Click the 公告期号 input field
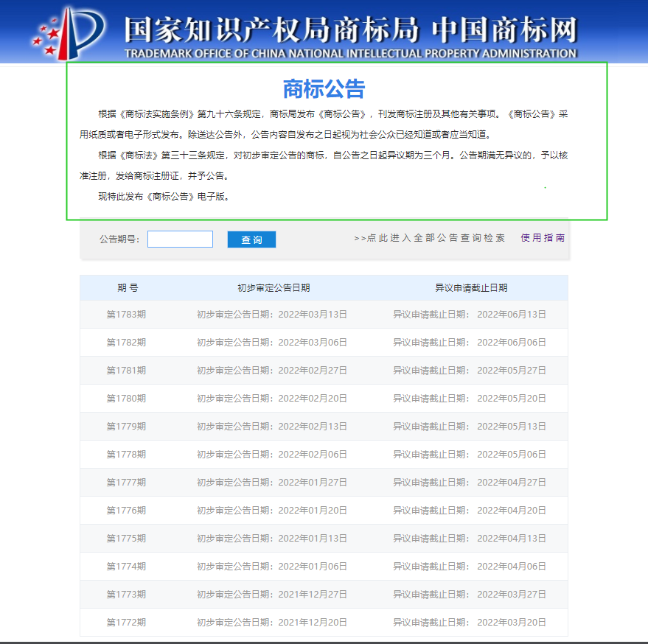This screenshot has height=644, width=648. pos(180,239)
